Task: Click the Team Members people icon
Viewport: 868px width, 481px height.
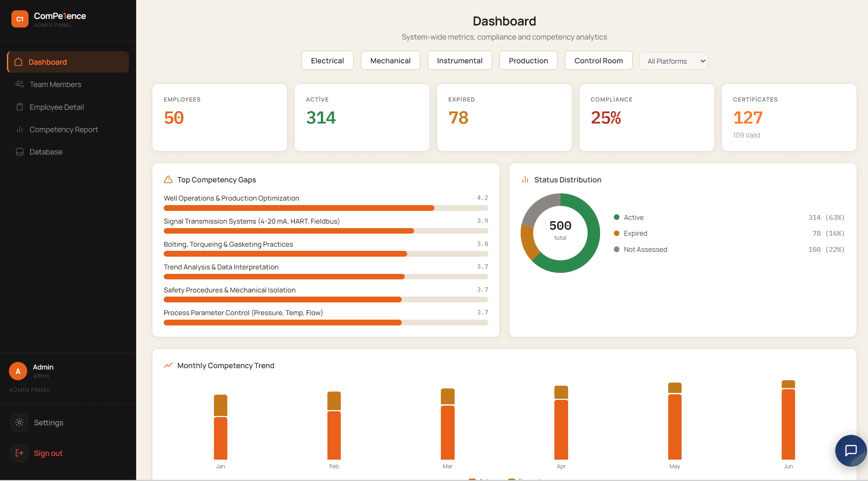Action: pyautogui.click(x=20, y=84)
